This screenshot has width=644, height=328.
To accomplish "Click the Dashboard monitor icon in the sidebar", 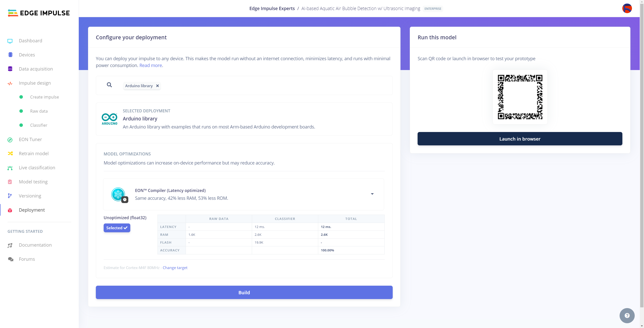I will [x=10, y=41].
